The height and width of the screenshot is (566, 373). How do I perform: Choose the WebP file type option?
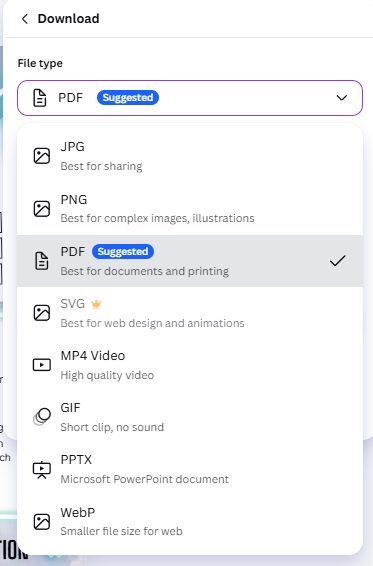[190, 522]
